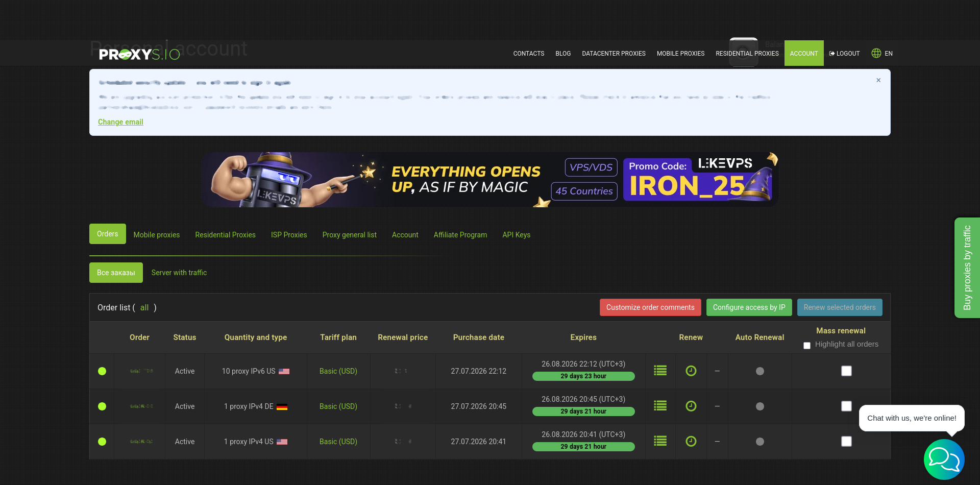Open the live chat bubble icon
The width and height of the screenshot is (980, 485).
pos(944,459)
